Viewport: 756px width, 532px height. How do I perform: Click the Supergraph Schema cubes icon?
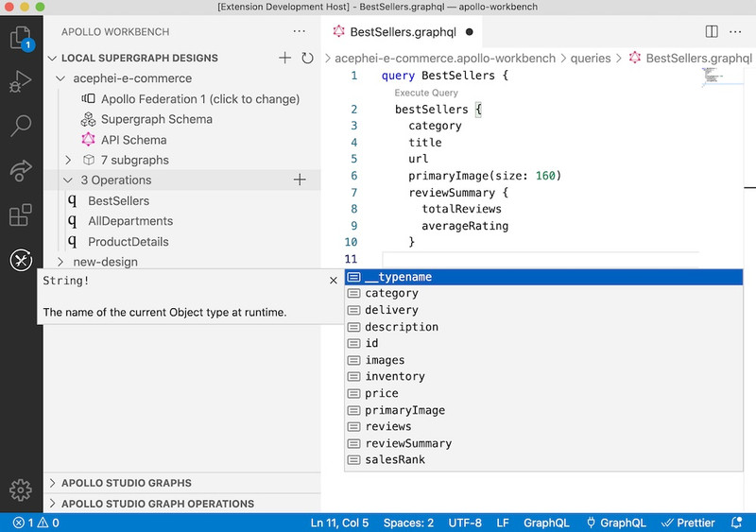pos(88,119)
